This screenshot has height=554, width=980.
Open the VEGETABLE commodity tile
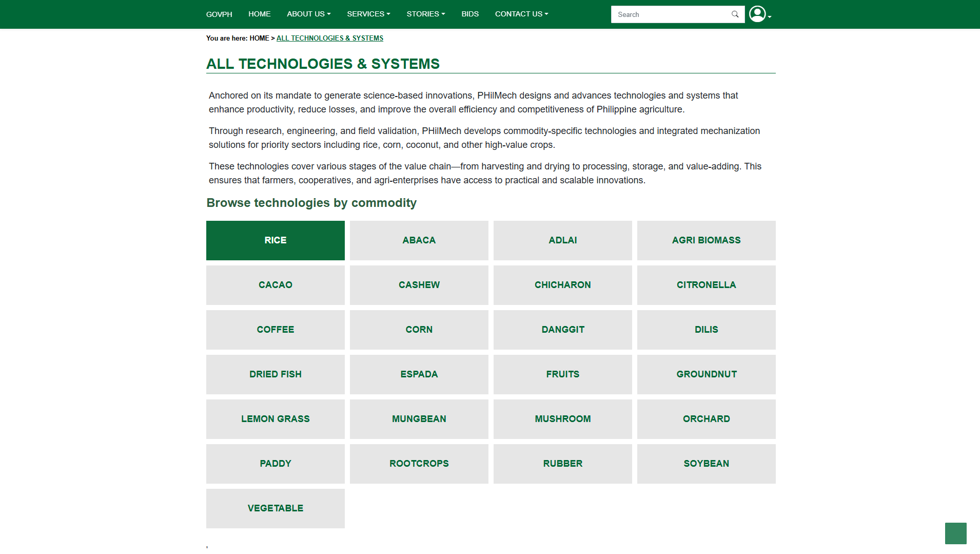276,508
